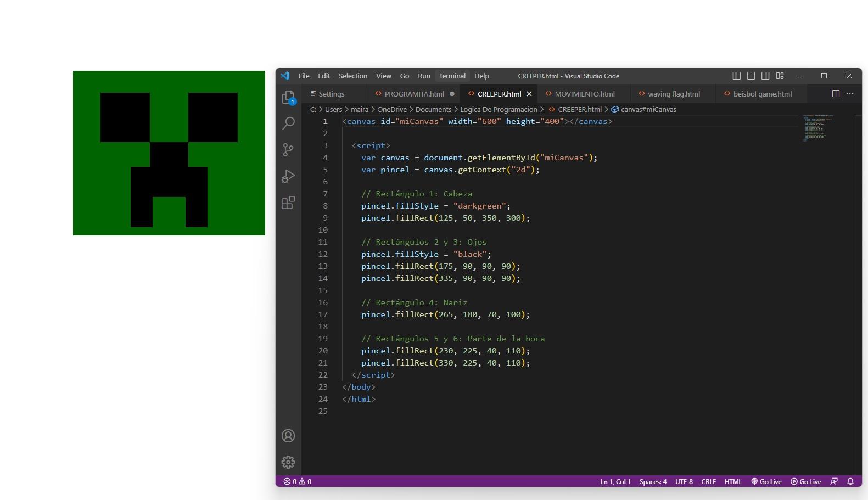The width and height of the screenshot is (868, 500).
Task: Click the editor vertical scrollbar
Action: coord(858,295)
